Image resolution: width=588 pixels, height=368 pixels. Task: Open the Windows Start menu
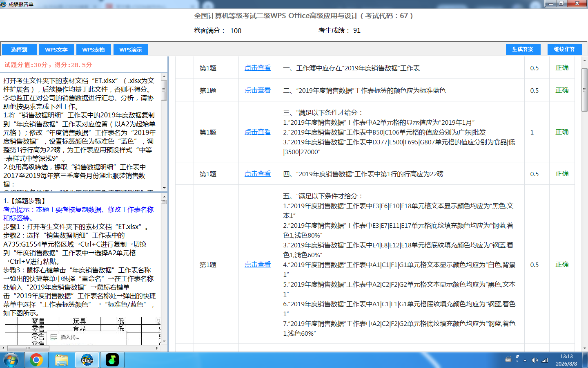(11, 360)
